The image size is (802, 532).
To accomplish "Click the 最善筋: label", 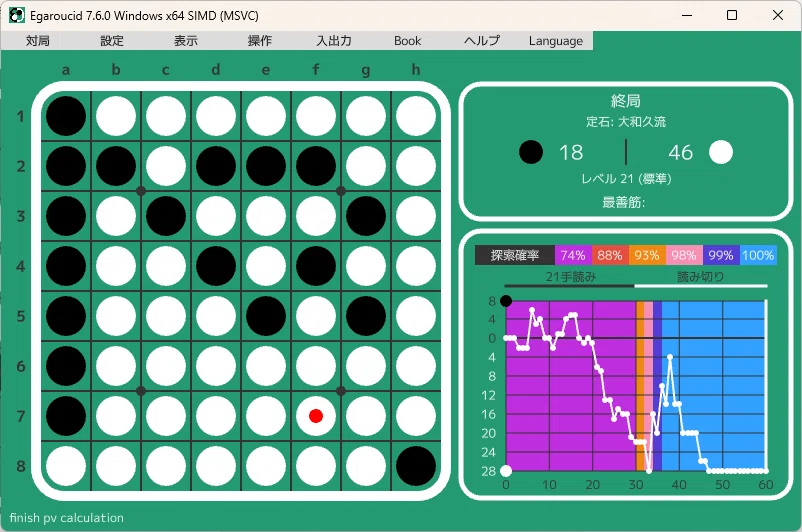I will point(623,203).
